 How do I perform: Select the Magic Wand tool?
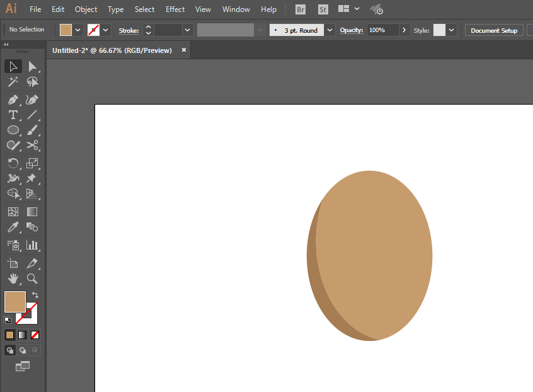click(x=13, y=82)
